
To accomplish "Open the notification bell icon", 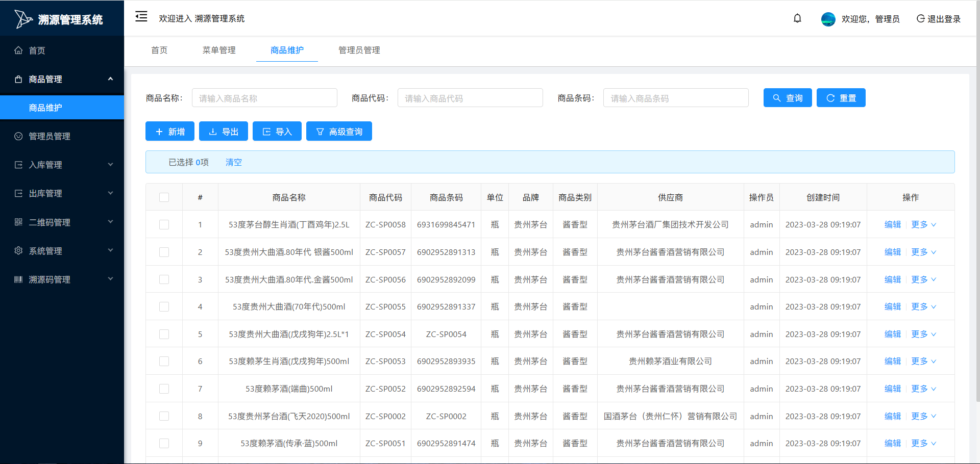I will 797,18.
